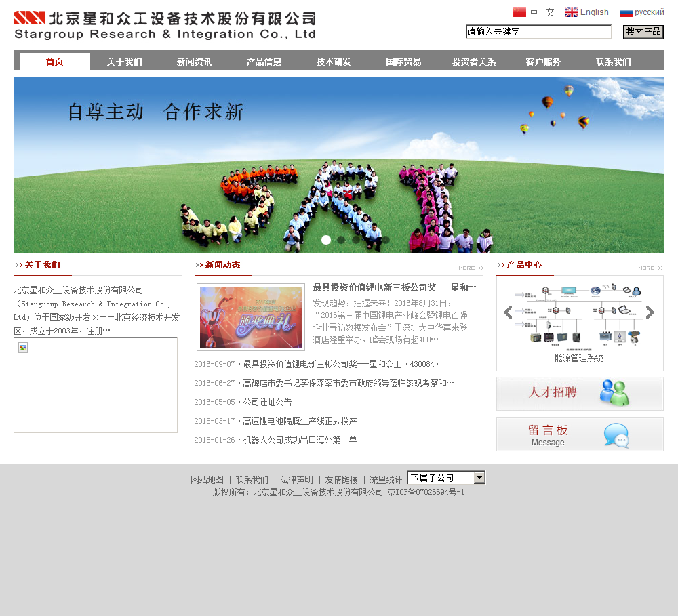Click the 产品中心 MORE link
Viewport: 678px width, 616px height.
(x=651, y=268)
